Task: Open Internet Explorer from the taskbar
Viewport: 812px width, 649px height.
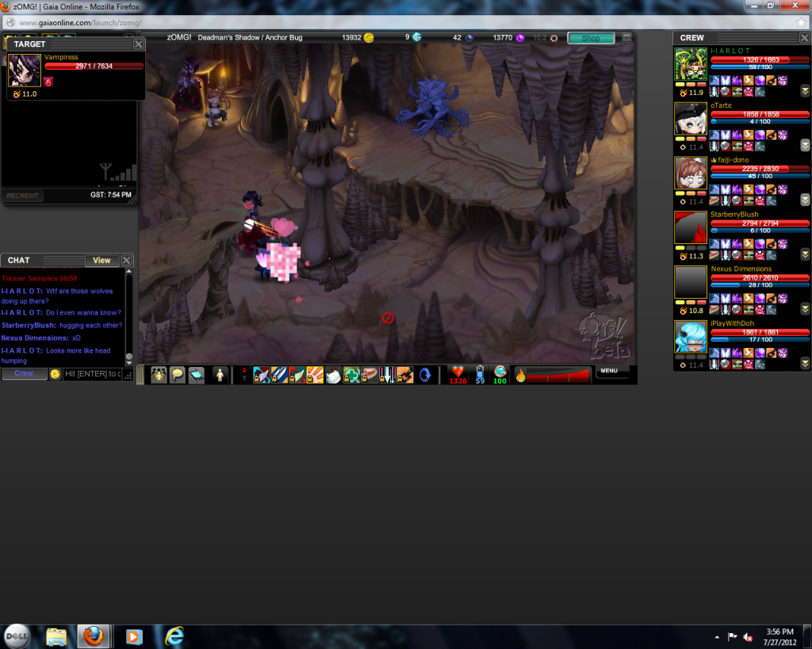Action: click(174, 636)
